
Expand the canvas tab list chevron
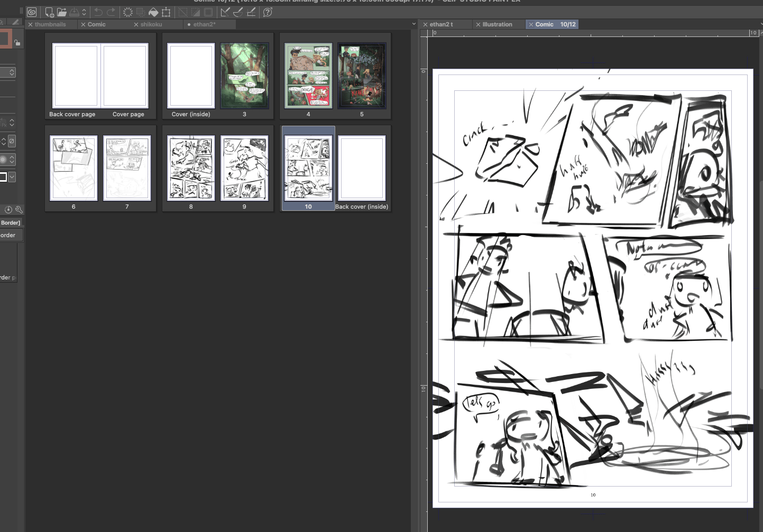[x=414, y=24]
